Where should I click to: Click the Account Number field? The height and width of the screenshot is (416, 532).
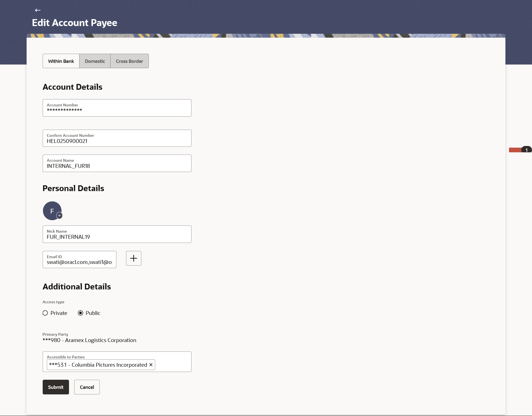[117, 108]
